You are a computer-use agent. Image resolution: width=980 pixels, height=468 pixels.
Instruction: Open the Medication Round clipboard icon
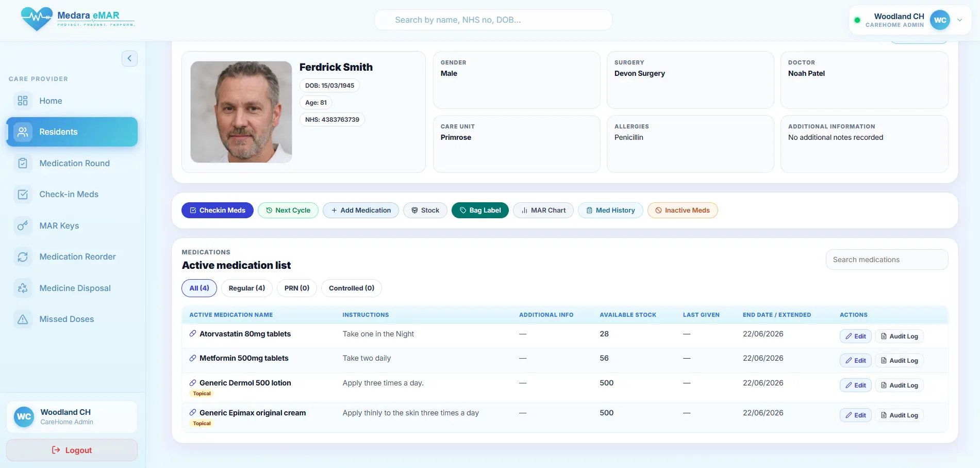[23, 163]
